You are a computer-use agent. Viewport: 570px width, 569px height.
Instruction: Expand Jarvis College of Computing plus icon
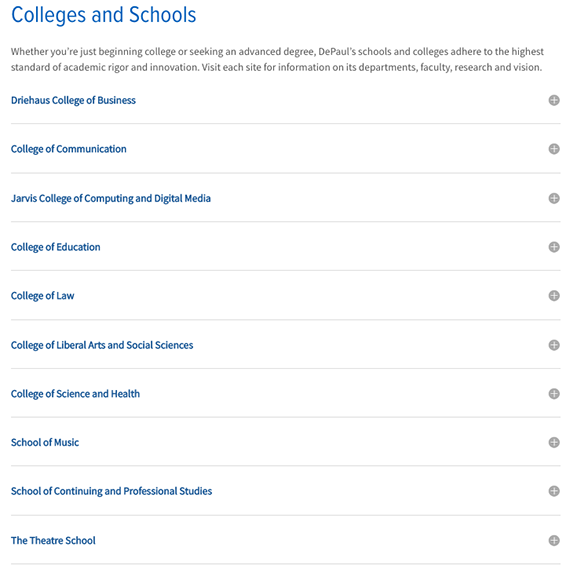pos(554,198)
